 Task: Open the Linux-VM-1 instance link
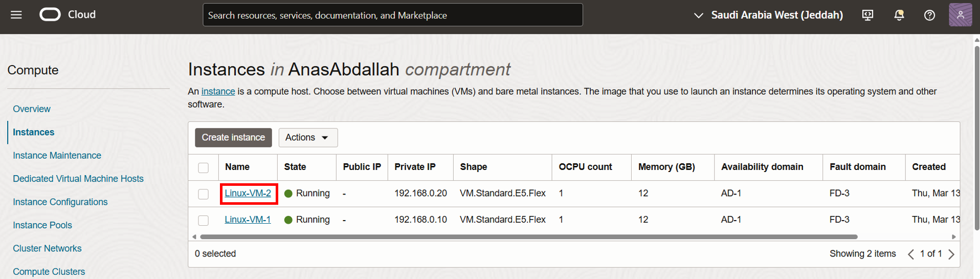(x=248, y=220)
